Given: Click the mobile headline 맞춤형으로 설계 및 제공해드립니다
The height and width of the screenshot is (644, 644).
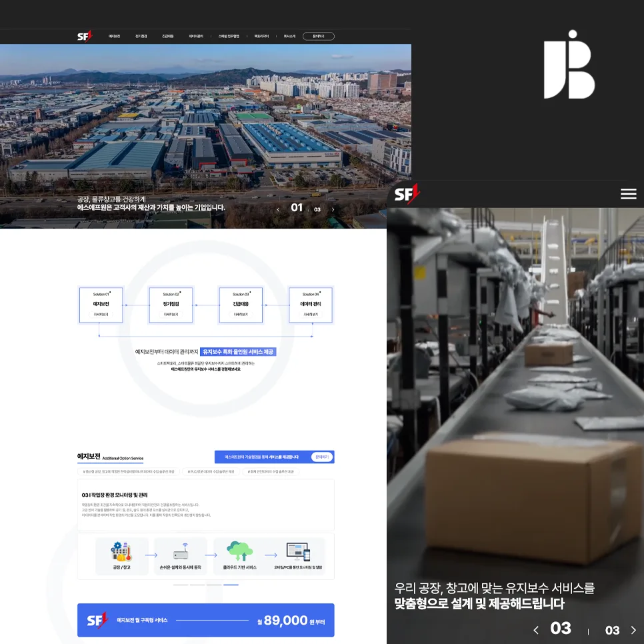Looking at the screenshot, I should (479, 604).
